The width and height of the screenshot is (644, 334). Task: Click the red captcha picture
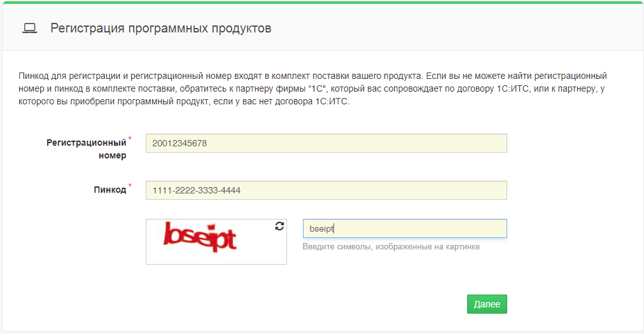(x=200, y=237)
